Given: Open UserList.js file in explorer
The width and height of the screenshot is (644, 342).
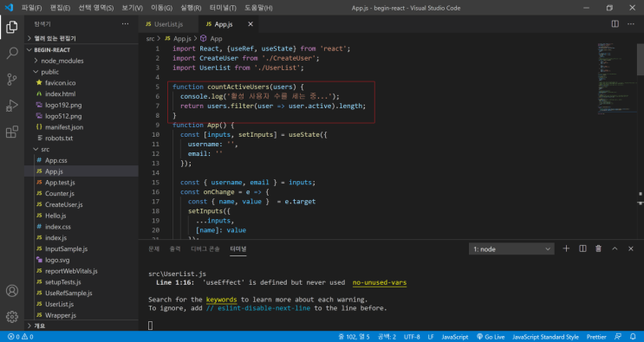Looking at the screenshot, I should coord(59,304).
